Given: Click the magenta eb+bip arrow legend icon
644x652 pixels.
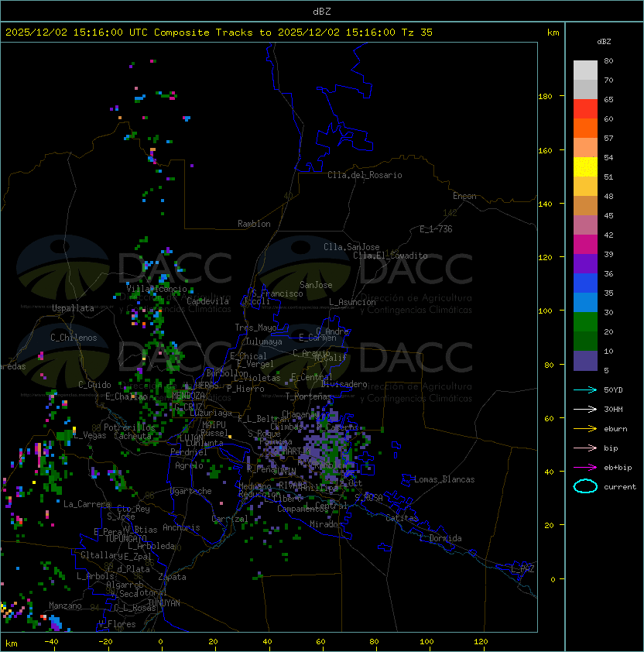Looking at the screenshot, I should pyautogui.click(x=585, y=468).
